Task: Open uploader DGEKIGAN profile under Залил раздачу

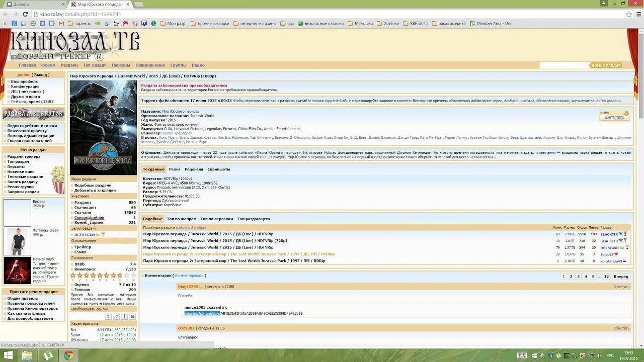Action: pos(85,235)
